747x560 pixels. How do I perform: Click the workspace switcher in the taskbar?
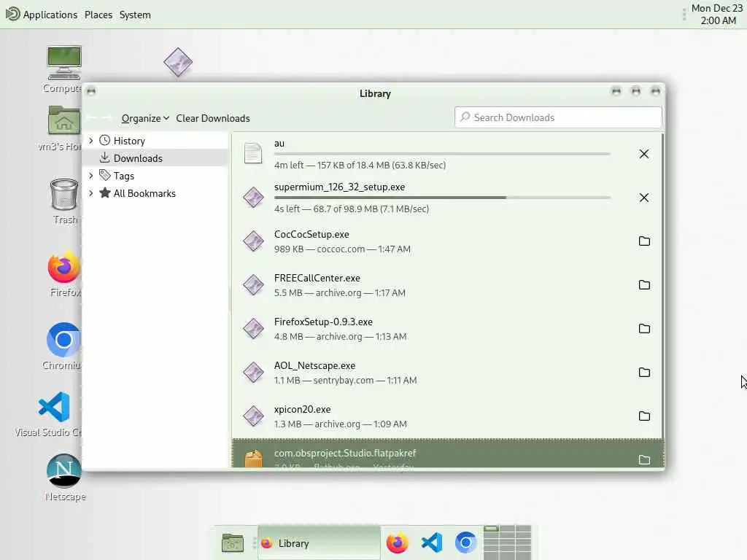[x=508, y=542]
